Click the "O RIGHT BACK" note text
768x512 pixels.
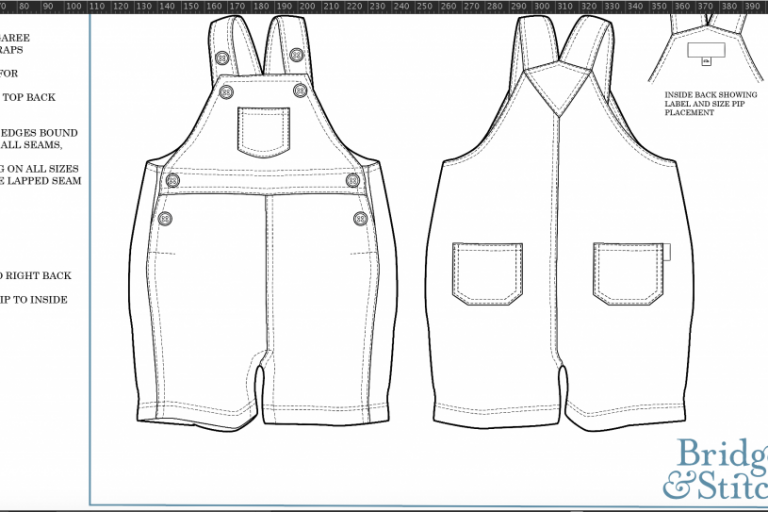36,275
